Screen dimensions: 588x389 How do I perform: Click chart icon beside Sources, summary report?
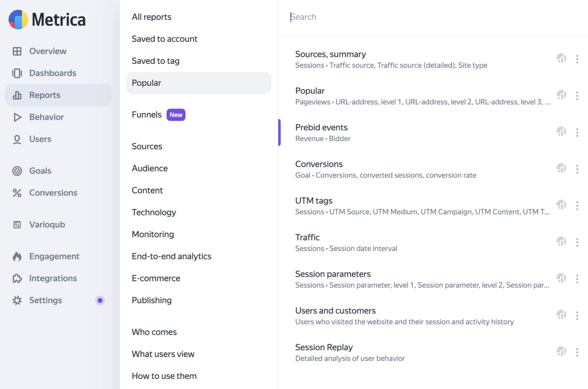pos(561,59)
